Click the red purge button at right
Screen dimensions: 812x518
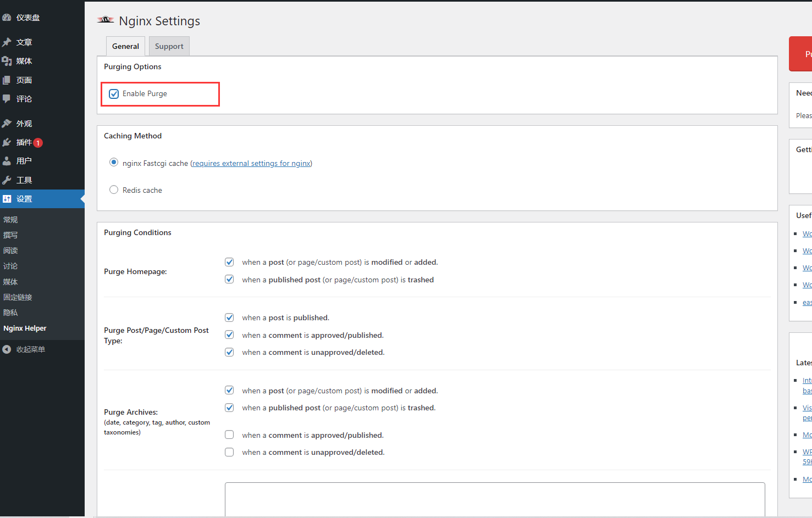pyautogui.click(x=800, y=54)
